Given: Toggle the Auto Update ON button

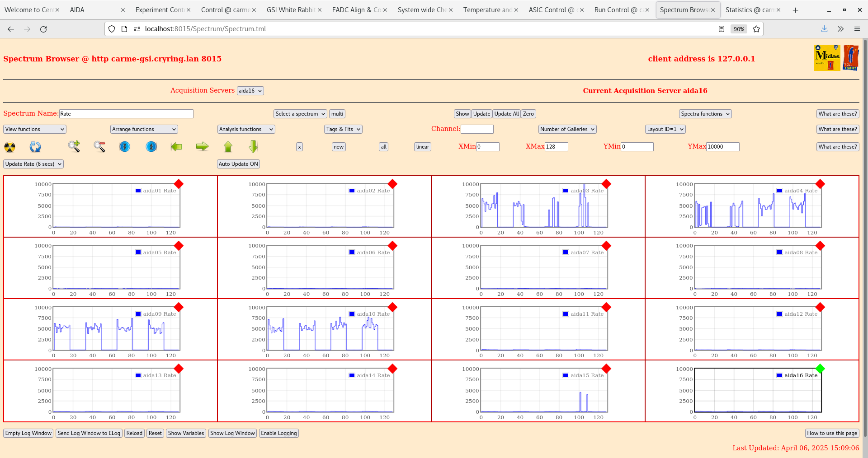Looking at the screenshot, I should pyautogui.click(x=238, y=164).
